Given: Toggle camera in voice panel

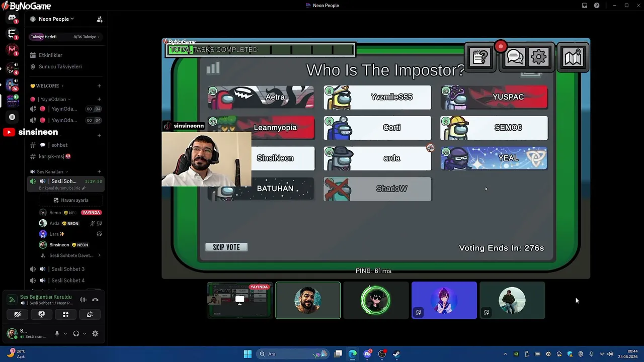Looking at the screenshot, I should pyautogui.click(x=17, y=314).
